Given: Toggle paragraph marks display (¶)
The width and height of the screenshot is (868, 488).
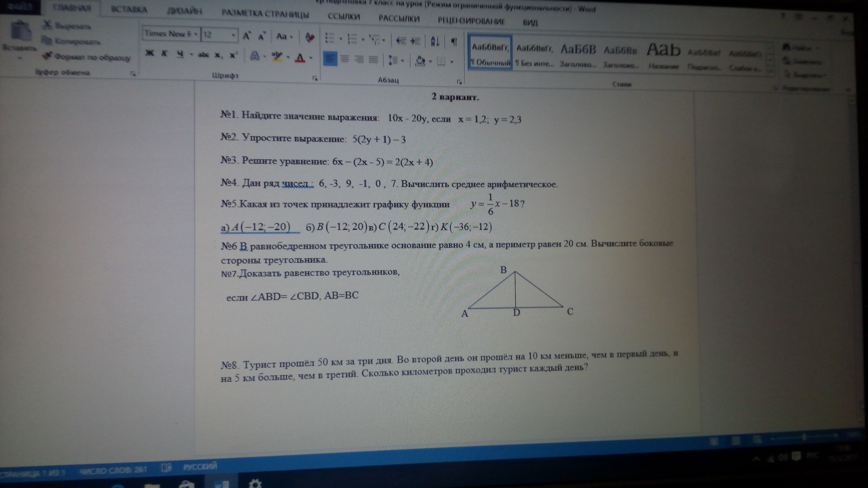Looking at the screenshot, I should (454, 42).
